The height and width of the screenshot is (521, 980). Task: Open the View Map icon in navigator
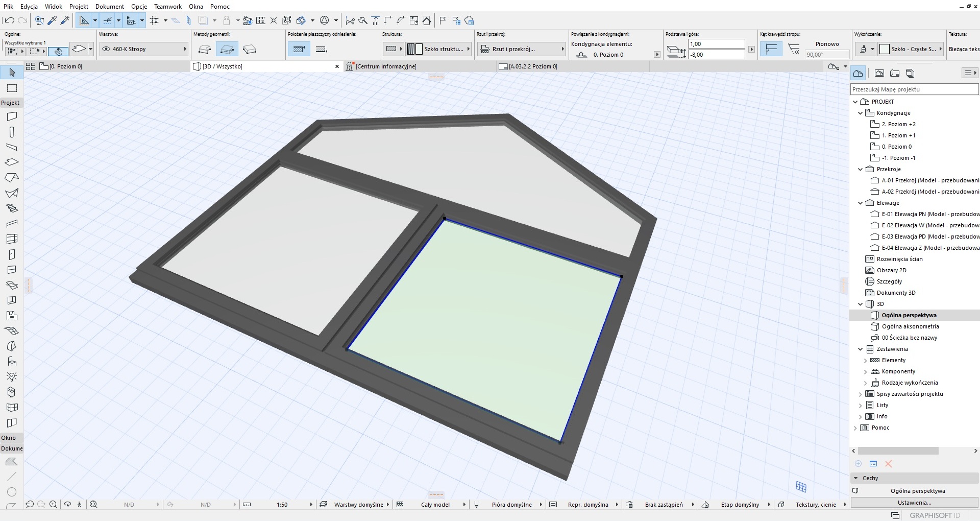coord(879,73)
